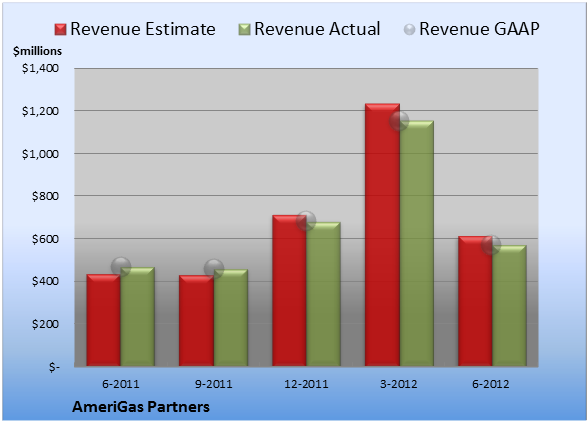Image resolution: width=588 pixels, height=422 pixels.
Task: Click the '12-2011' quarter label
Action: (x=306, y=384)
